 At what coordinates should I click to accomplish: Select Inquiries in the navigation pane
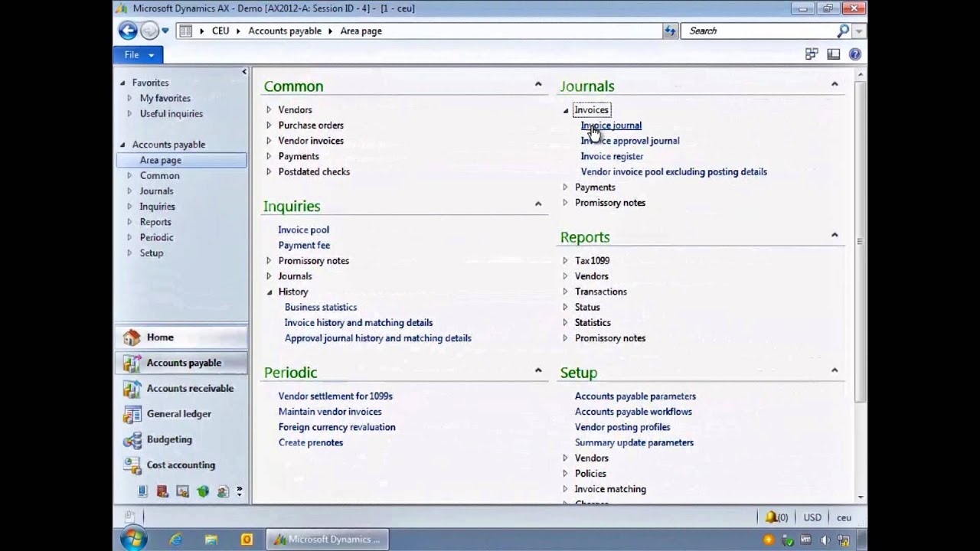click(157, 207)
